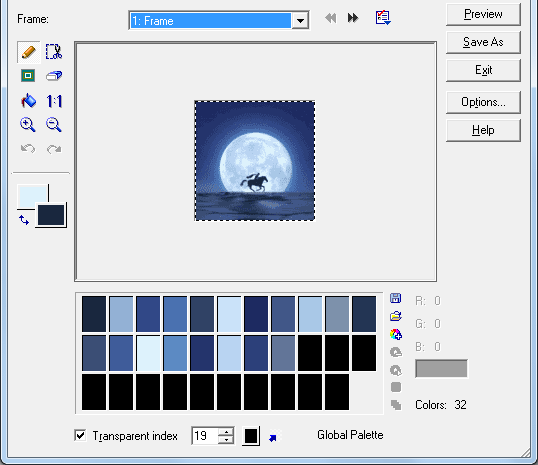Screen dimensions: 538x465
Task: Click the Preview button
Action: (483, 14)
